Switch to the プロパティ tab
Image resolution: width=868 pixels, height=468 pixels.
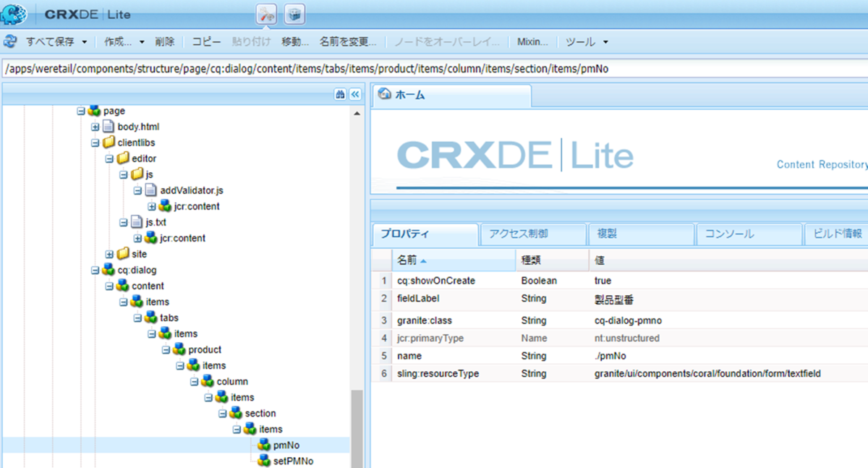pos(425,234)
